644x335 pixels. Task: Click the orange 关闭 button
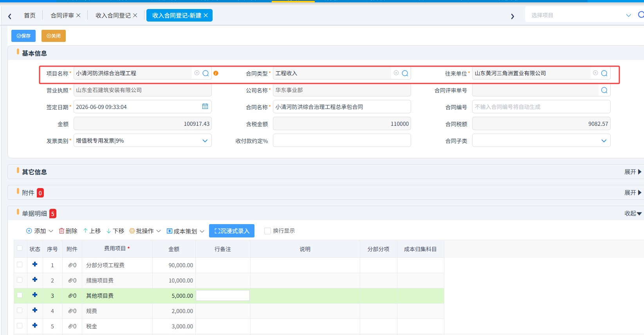[54, 36]
